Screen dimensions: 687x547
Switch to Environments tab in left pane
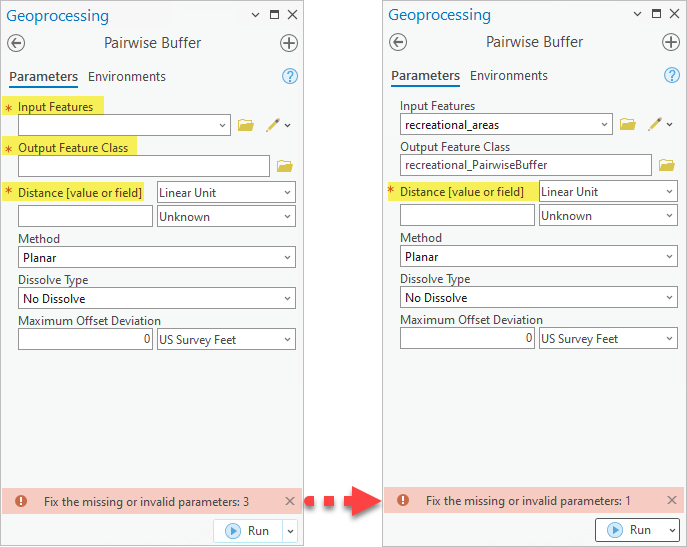coord(127,77)
